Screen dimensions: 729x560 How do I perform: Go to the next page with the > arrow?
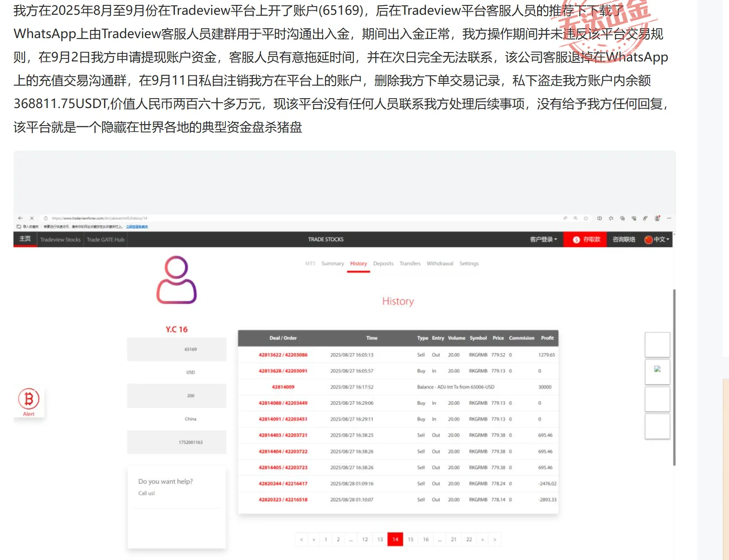(495, 539)
